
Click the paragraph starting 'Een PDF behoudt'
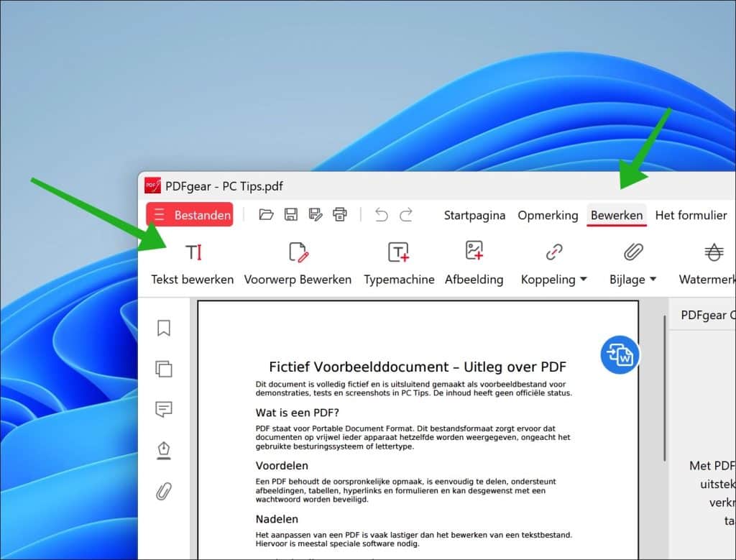click(406, 490)
